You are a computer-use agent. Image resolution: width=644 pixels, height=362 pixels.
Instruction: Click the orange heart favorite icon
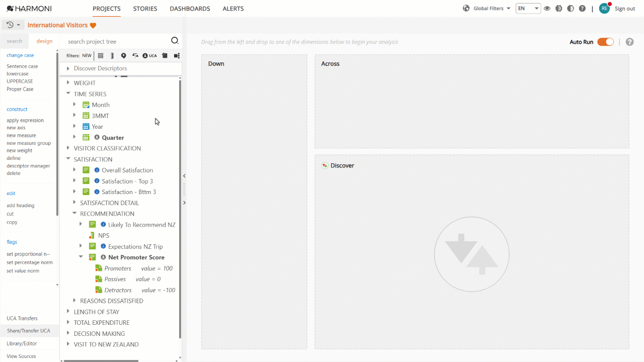tap(93, 26)
